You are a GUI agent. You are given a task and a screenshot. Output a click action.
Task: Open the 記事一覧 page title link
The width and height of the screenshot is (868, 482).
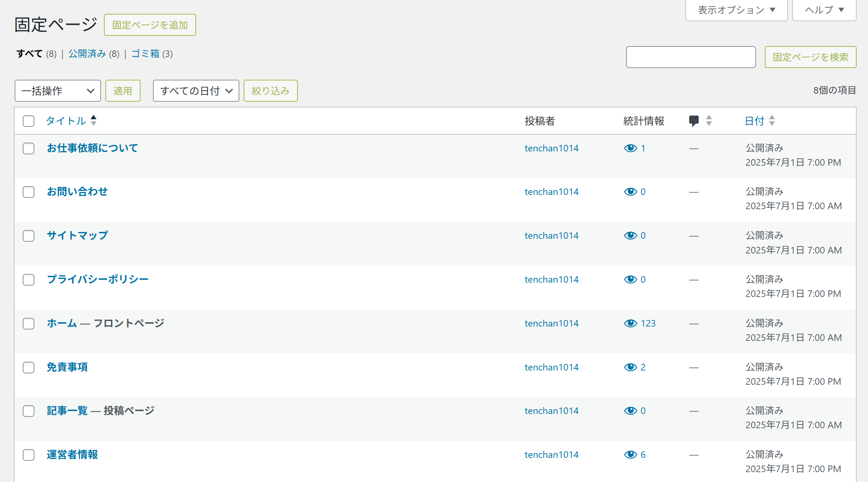pos(67,411)
